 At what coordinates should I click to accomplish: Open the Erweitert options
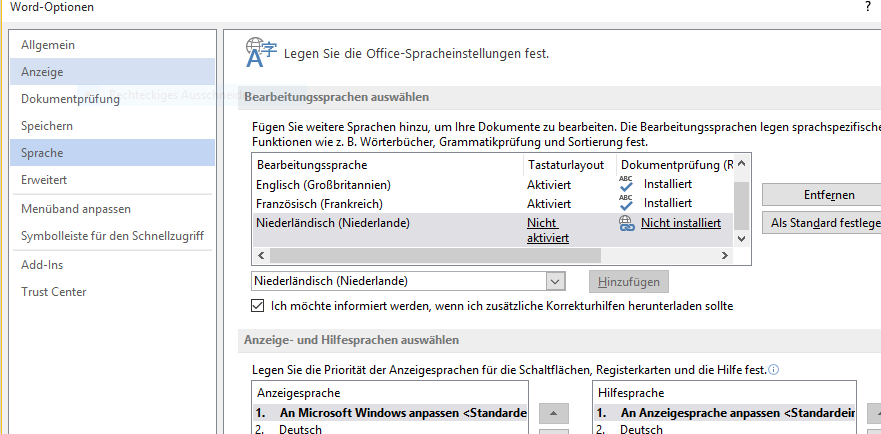pos(112,180)
